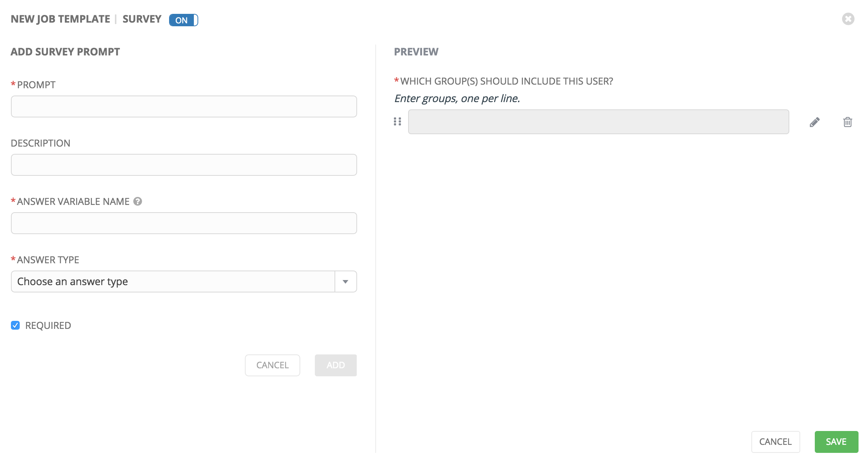This screenshot has width=868, height=466.
Task: Click the drag handle dots icon to reorder
Action: coord(397,121)
